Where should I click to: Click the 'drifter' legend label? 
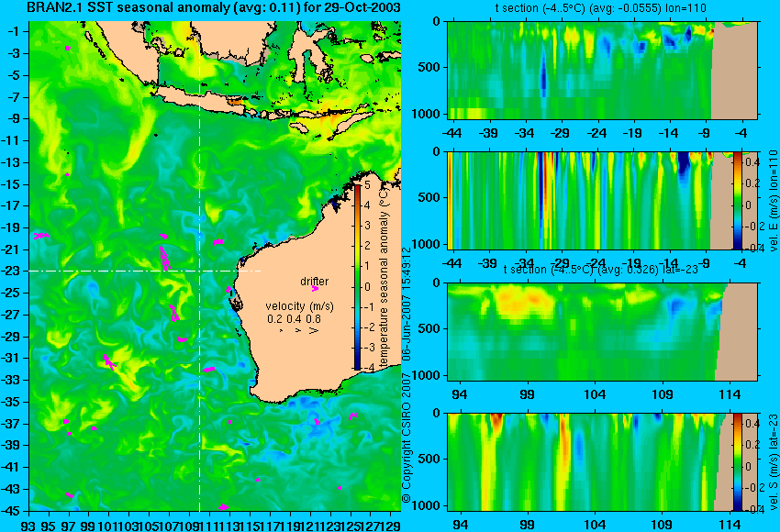coord(315,282)
